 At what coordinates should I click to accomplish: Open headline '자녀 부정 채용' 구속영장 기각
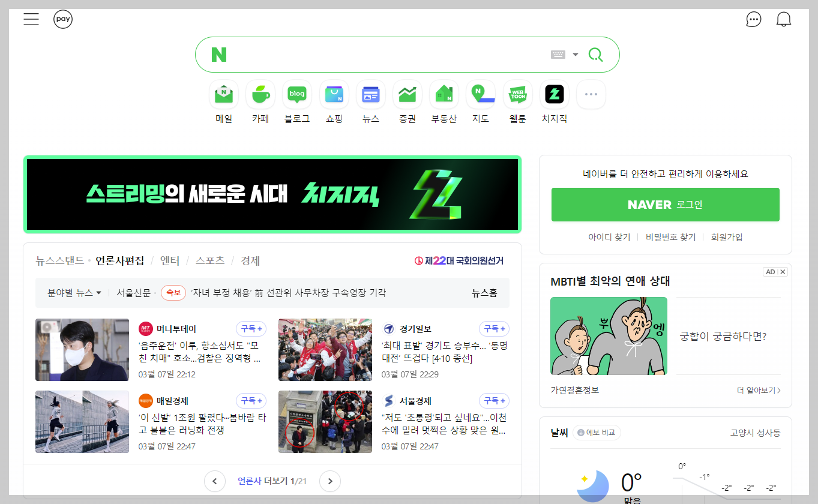click(289, 293)
